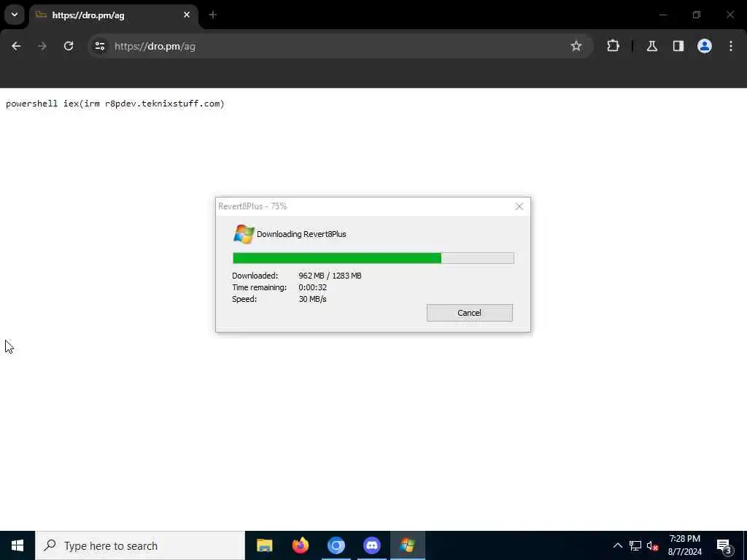
Task: Go back with the browser back arrow
Action: (x=16, y=46)
